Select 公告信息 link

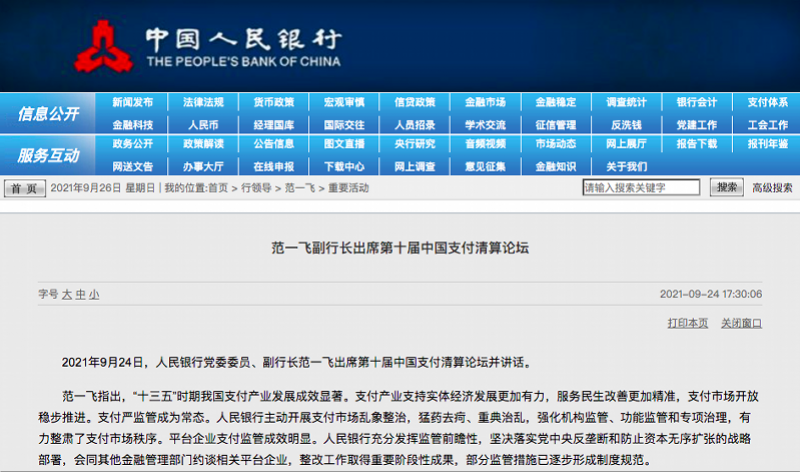(x=274, y=144)
